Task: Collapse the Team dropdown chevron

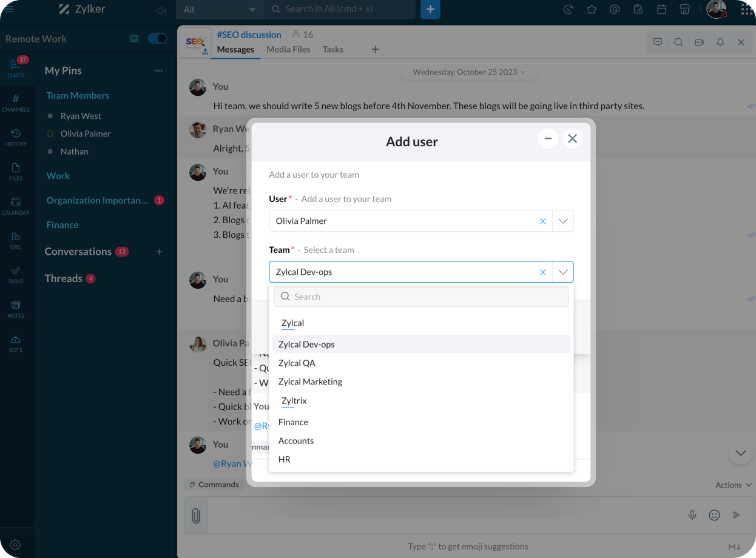Action: (x=563, y=272)
